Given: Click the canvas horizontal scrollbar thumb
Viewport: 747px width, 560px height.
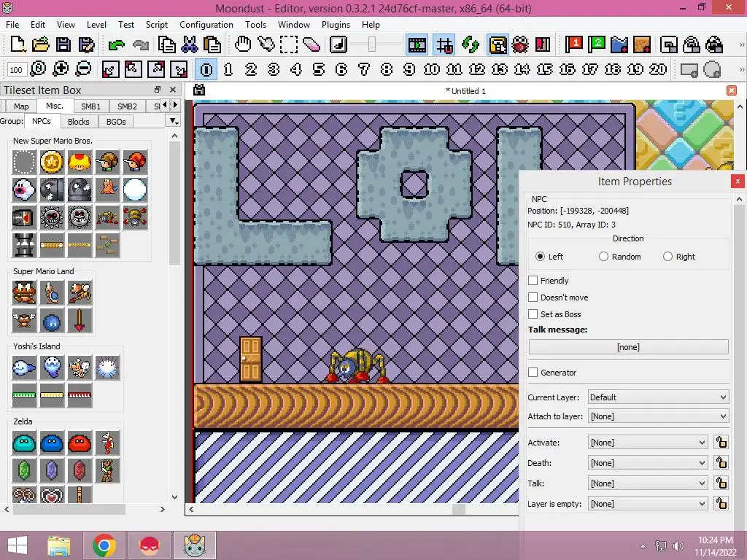Looking at the screenshot, I should tap(458, 509).
